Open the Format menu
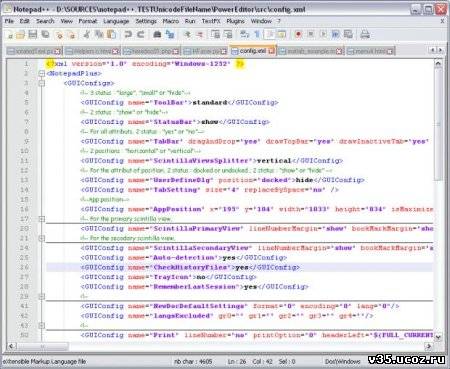 (88, 21)
